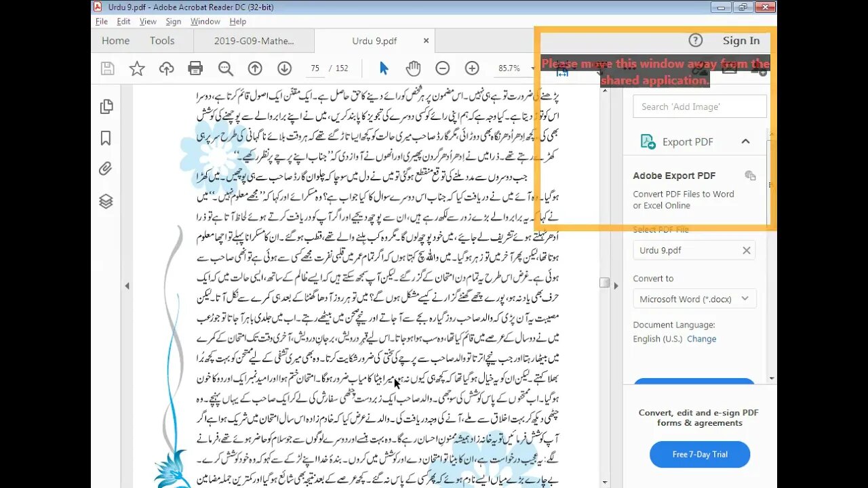The image size is (868, 488).
Task: Switch to the 2019-G09-Mathe... document tab
Action: point(254,41)
